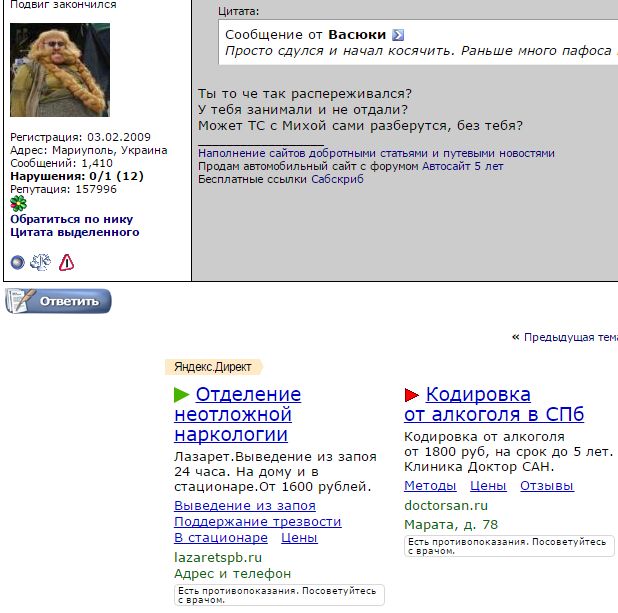
Task: Click the Яндекс.Директ label
Action: coord(214,367)
